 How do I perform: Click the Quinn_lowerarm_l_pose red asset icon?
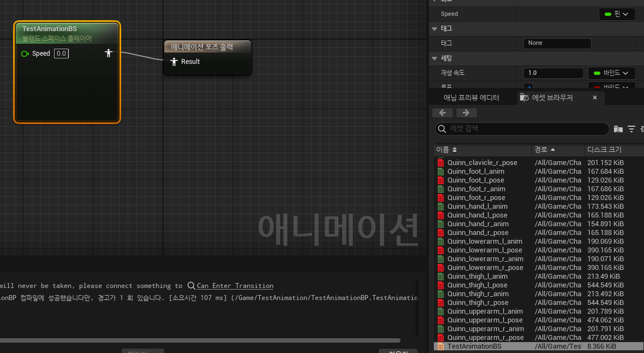point(440,250)
